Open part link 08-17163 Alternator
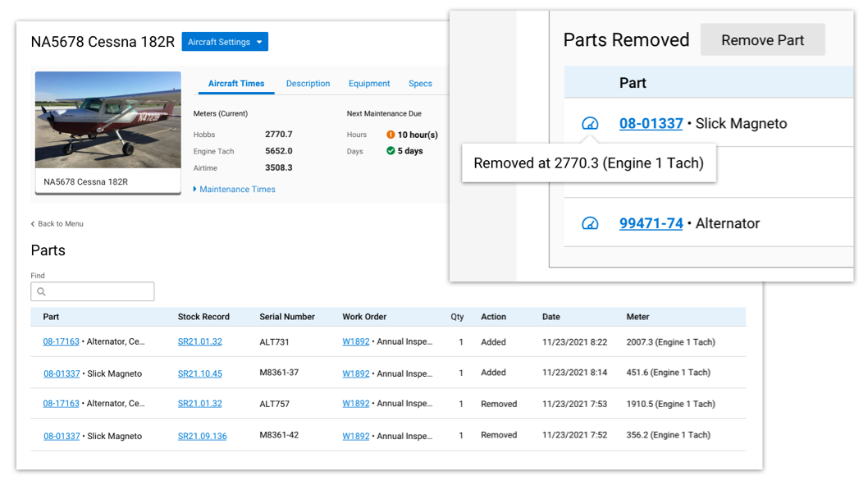This screenshot has height=481, width=868. click(x=60, y=342)
